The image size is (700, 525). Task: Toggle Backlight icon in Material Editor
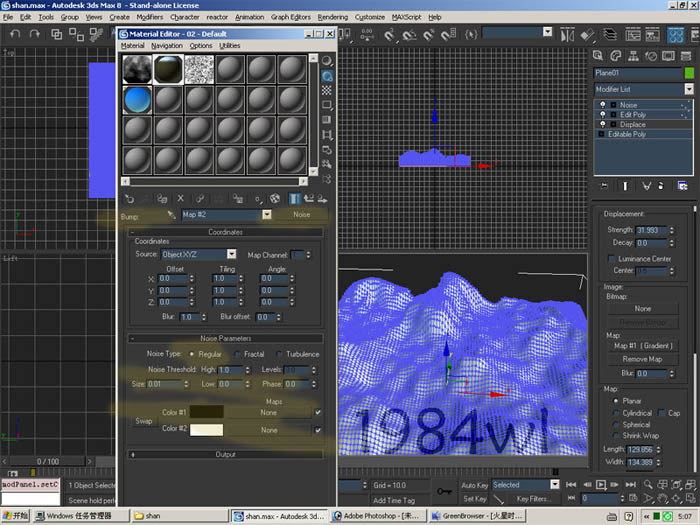coord(327,76)
